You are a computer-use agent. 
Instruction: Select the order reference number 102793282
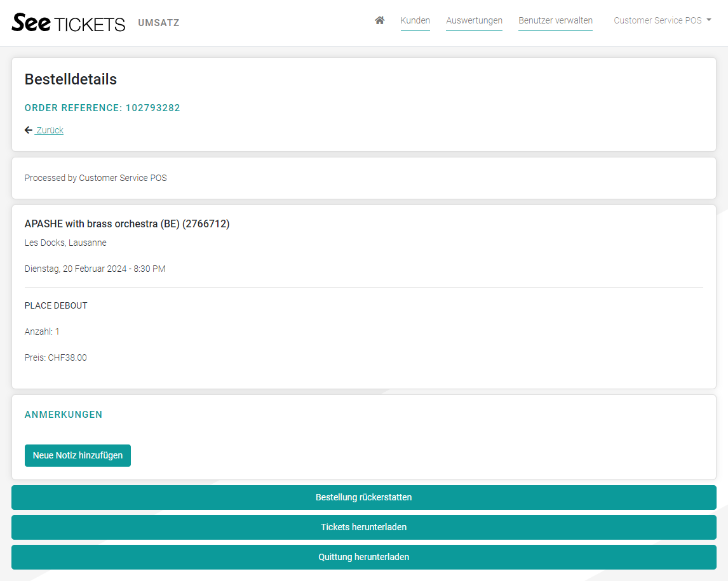click(x=152, y=108)
